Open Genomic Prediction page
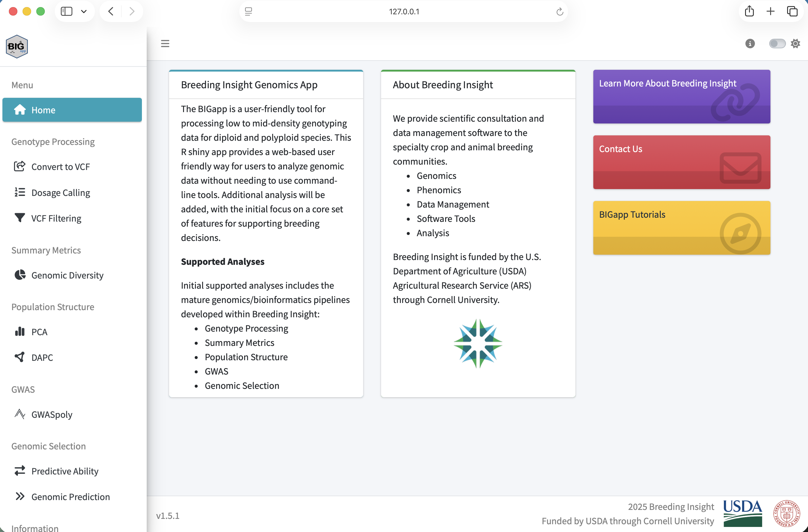Screen dimensions: 808x532 coord(72,497)
